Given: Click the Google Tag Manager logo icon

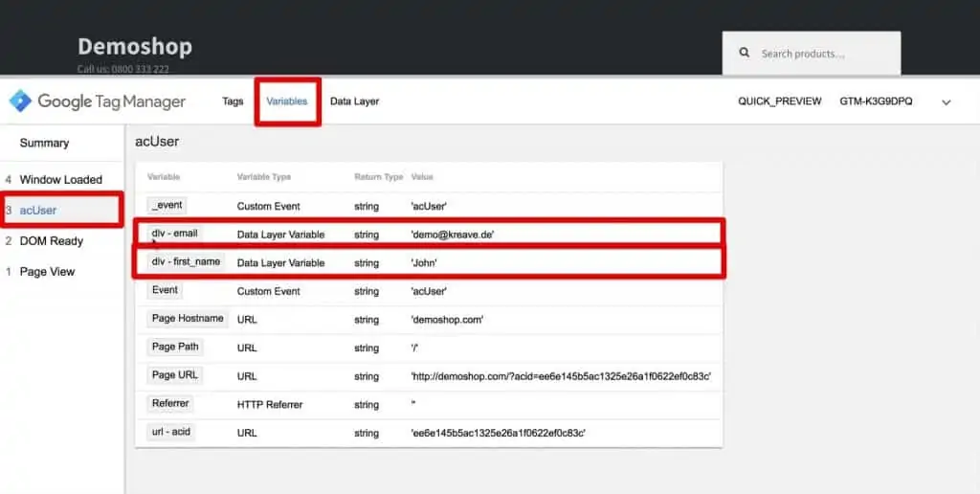Looking at the screenshot, I should point(20,101).
